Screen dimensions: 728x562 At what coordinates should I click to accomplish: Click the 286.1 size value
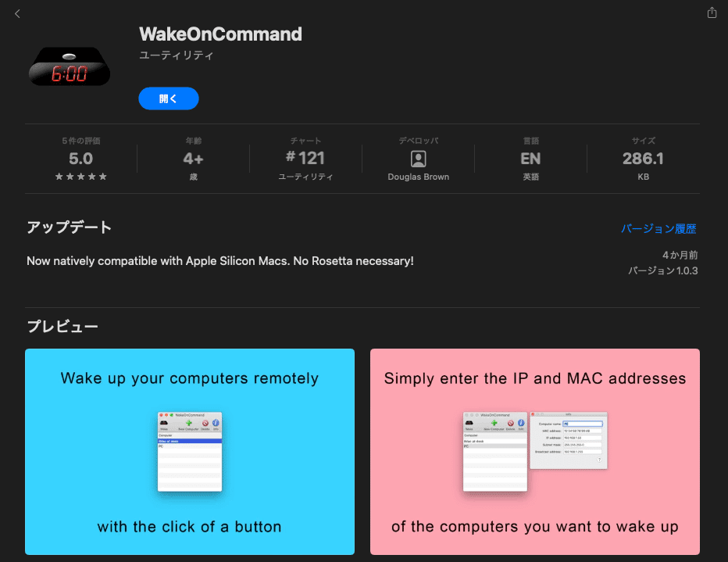click(643, 159)
